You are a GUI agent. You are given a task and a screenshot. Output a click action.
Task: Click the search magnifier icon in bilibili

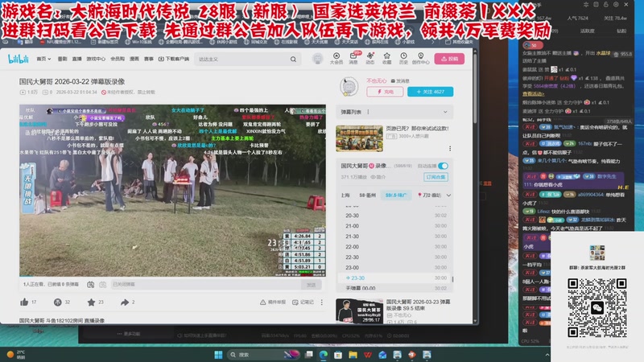pos(293,59)
